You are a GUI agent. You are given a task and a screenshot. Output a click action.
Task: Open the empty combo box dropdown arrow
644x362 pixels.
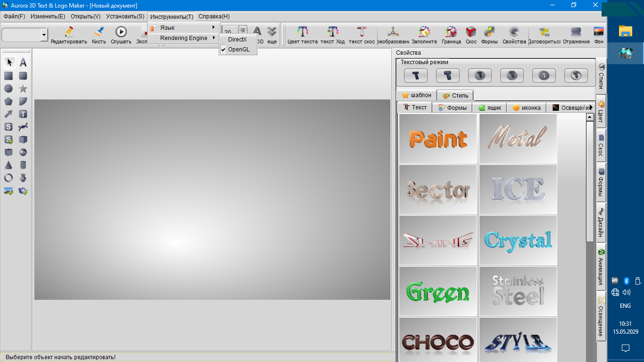44,34
